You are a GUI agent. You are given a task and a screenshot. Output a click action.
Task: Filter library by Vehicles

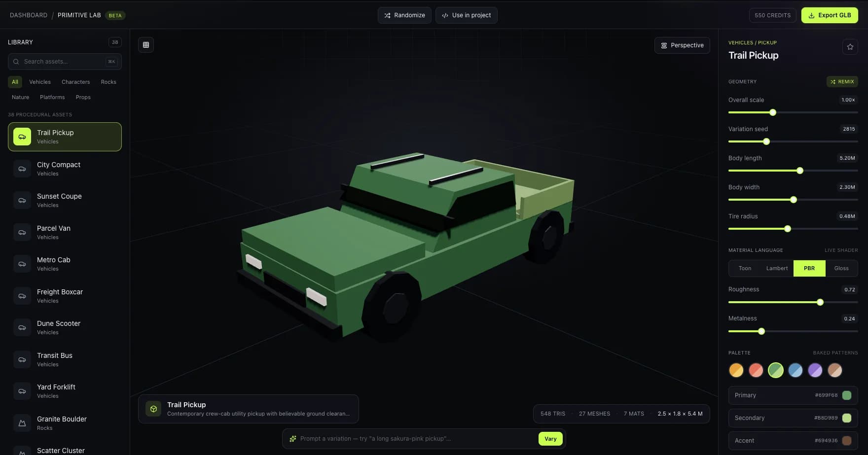(x=40, y=82)
